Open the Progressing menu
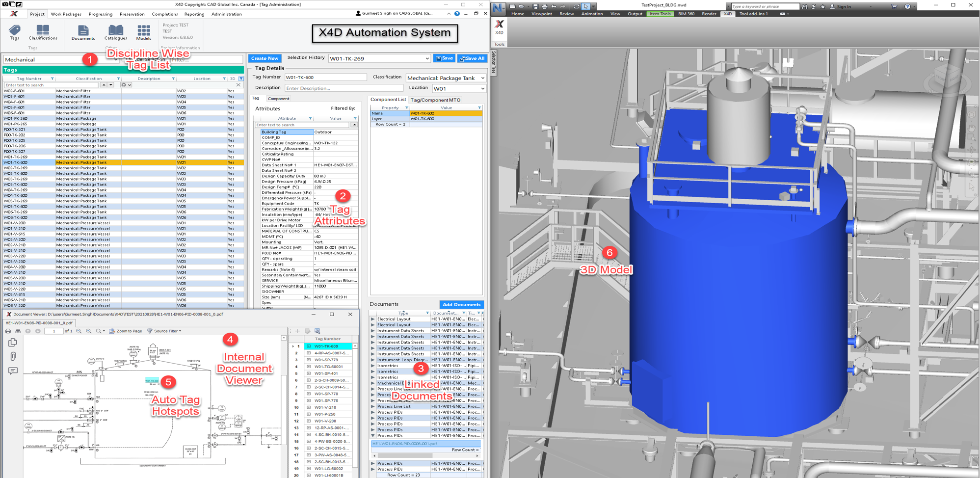This screenshot has height=478, width=980. pos(101,14)
